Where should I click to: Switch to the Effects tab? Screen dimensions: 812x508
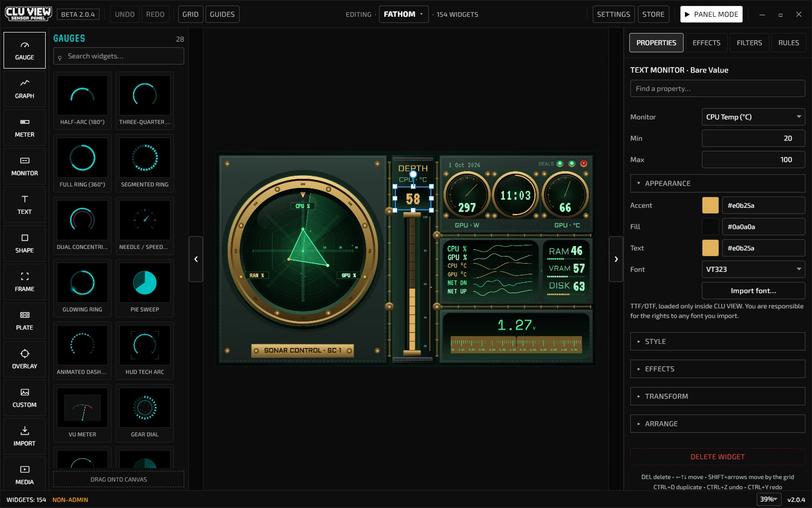(x=706, y=43)
